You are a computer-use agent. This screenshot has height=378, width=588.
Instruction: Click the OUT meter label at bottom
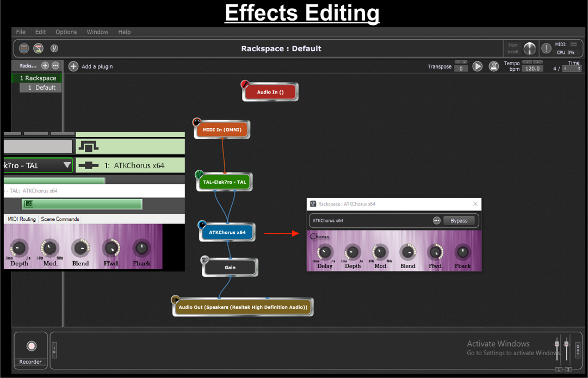(578, 350)
